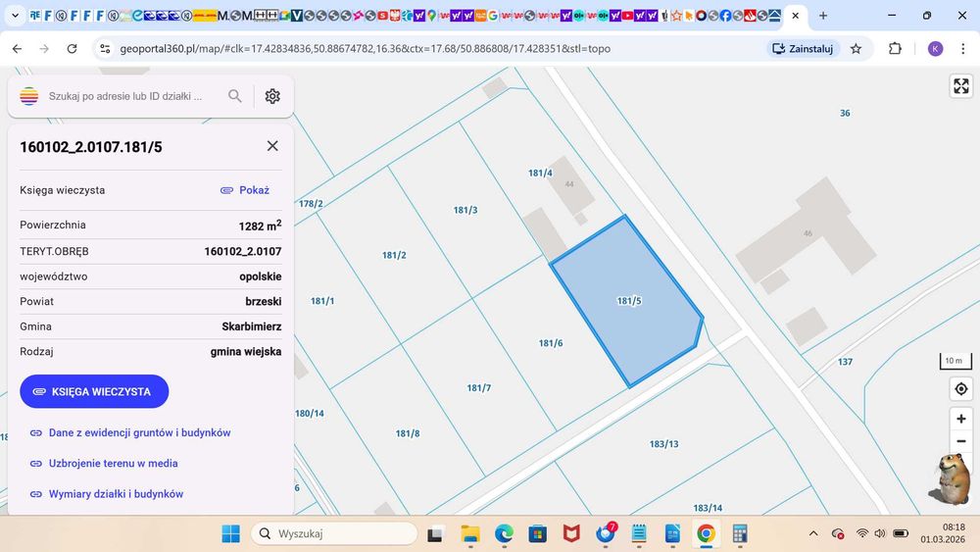Launch Microsoft Edge from taskbar
This screenshot has height=552, width=980.
coord(504,534)
